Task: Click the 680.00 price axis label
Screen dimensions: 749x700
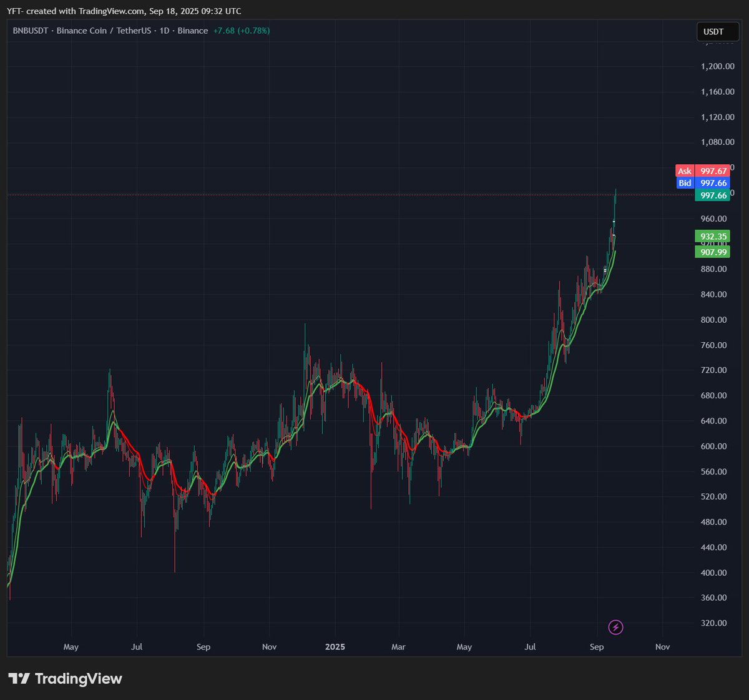Action: point(713,395)
